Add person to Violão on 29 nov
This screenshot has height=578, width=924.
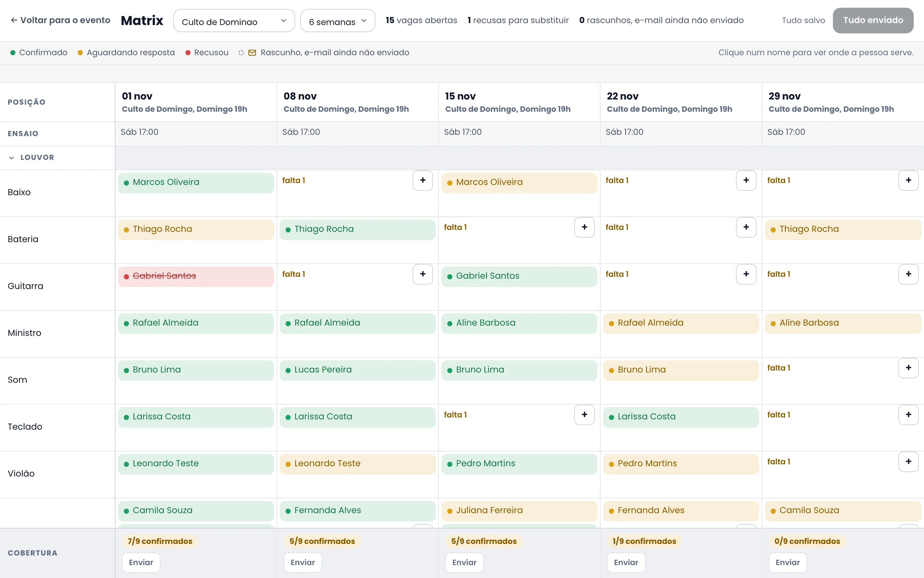click(908, 461)
